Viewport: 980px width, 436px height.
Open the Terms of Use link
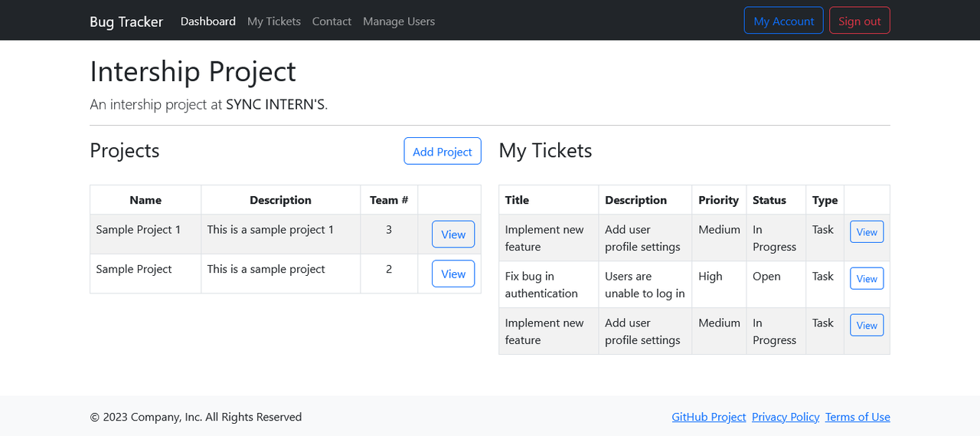pos(857,417)
